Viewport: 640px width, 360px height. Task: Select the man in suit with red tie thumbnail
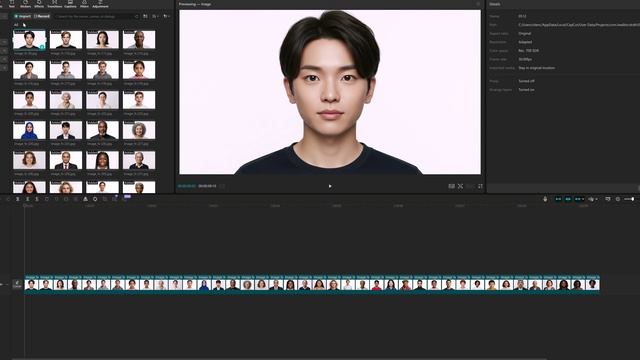pyautogui.click(x=66, y=160)
